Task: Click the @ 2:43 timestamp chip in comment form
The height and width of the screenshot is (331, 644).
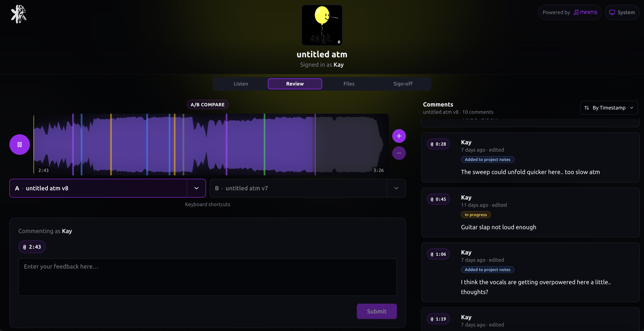Action: pos(32,247)
